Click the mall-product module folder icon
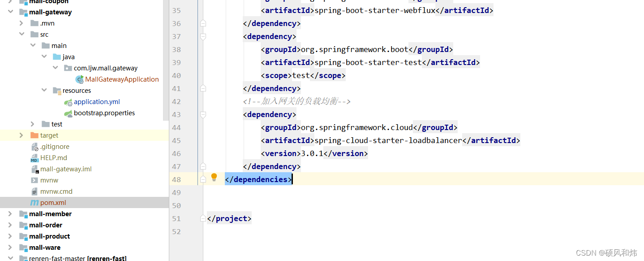The height and width of the screenshot is (261, 644). 23,236
